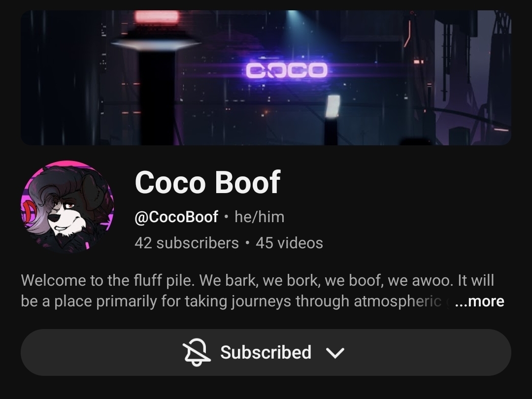Tap the Subscribed button label
The height and width of the screenshot is (399, 532).
pyautogui.click(x=266, y=352)
